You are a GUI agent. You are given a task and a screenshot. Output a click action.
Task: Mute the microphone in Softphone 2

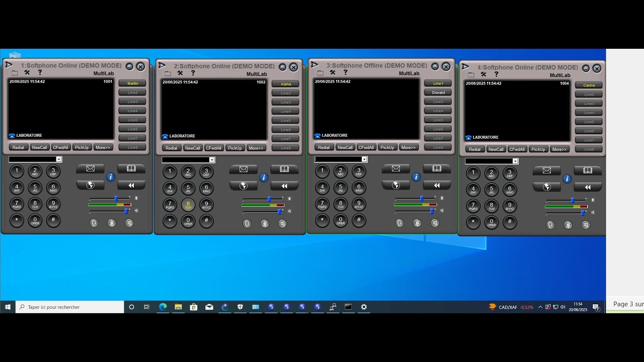[264, 223]
